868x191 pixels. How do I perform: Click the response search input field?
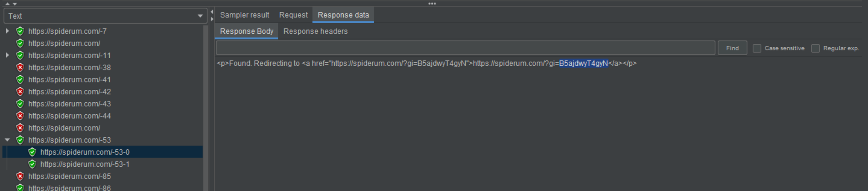pos(465,48)
